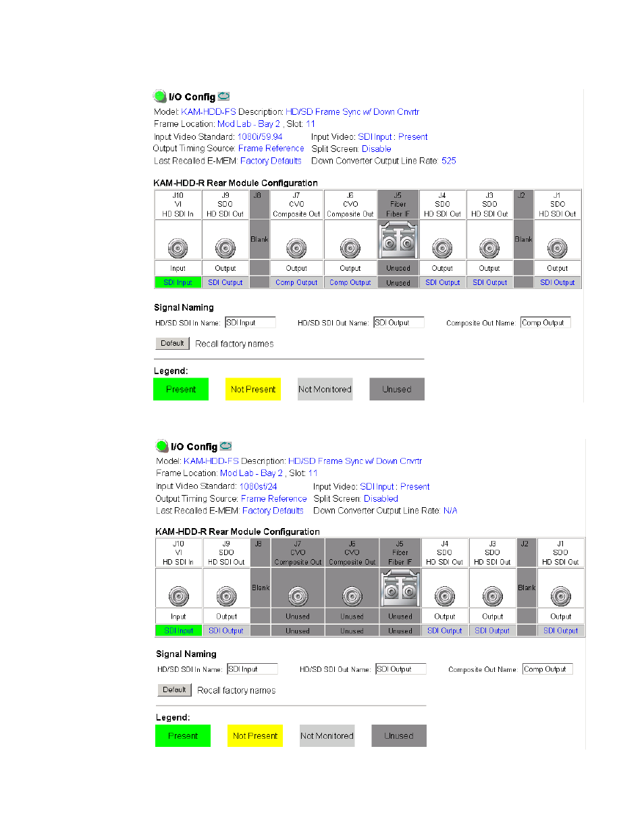The image size is (644, 834).
Task: Click Disabled split screen link in lower panel
Action: coord(381,499)
